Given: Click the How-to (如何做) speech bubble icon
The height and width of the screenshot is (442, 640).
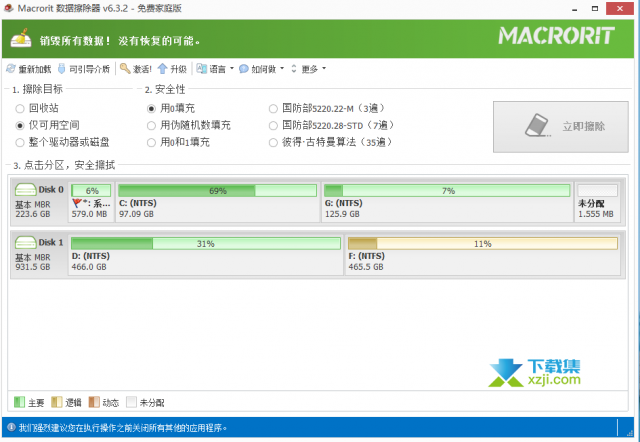Looking at the screenshot, I should pyautogui.click(x=244, y=69).
